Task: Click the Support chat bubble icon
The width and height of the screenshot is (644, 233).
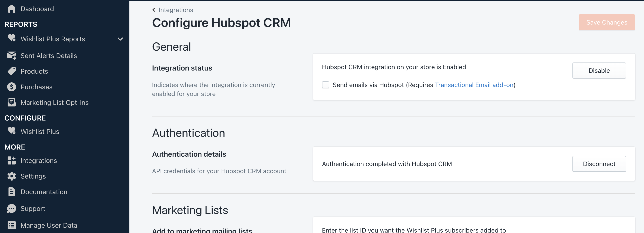Action: pos(11,208)
